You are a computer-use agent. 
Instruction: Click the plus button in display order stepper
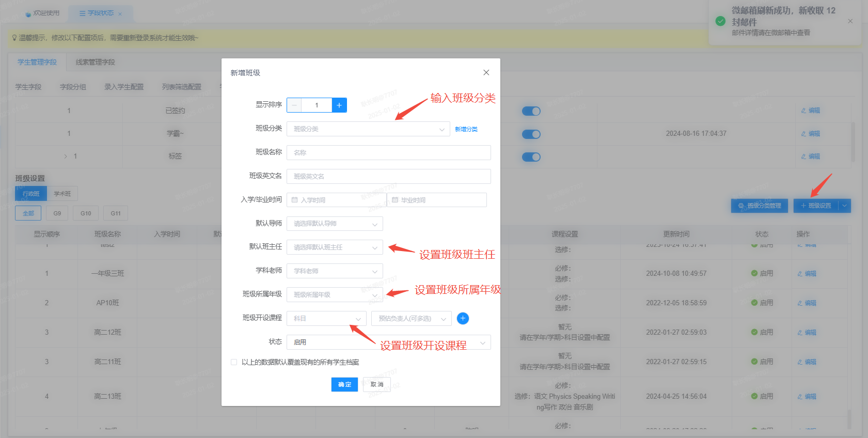[x=339, y=105]
